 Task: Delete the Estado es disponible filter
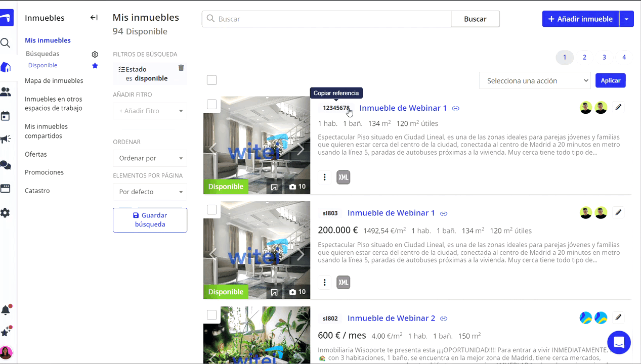[x=181, y=68]
